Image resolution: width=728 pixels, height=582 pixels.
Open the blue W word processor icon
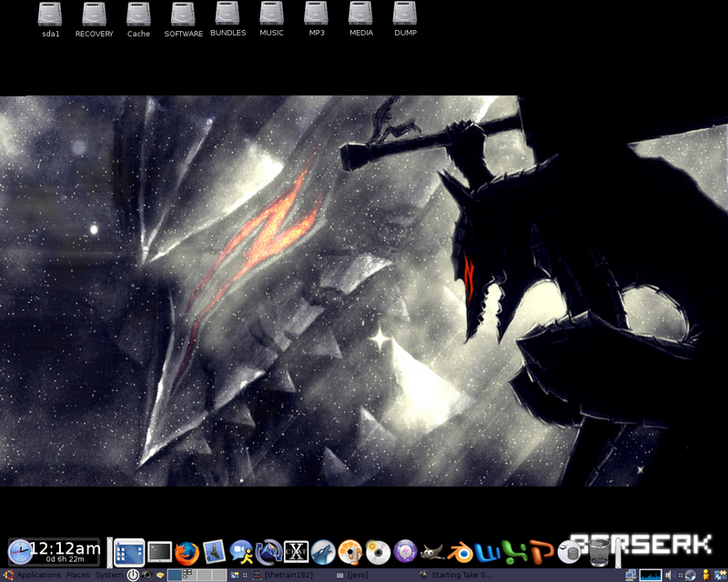[x=488, y=553]
